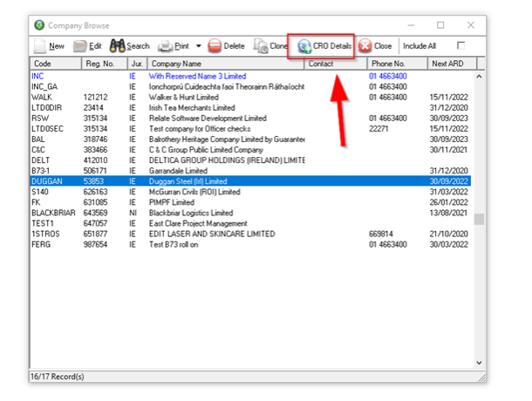532x401 pixels.
Task: Click the New company toolbar icon
Action: tap(39, 46)
